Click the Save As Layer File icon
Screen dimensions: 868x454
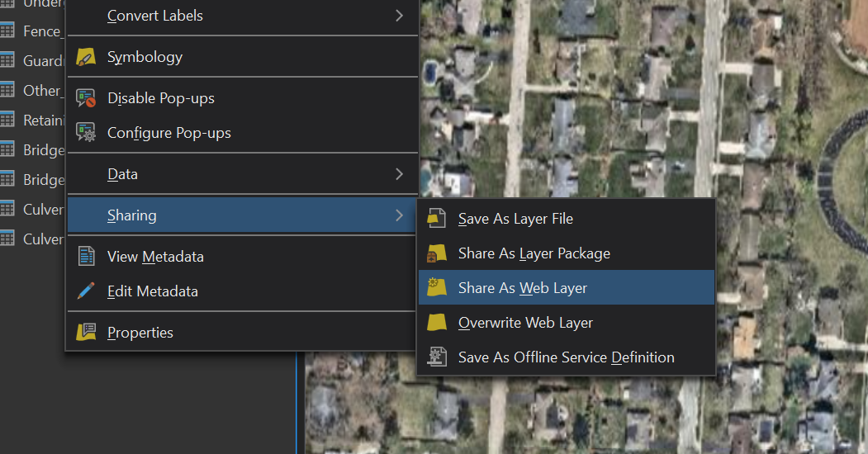point(436,219)
